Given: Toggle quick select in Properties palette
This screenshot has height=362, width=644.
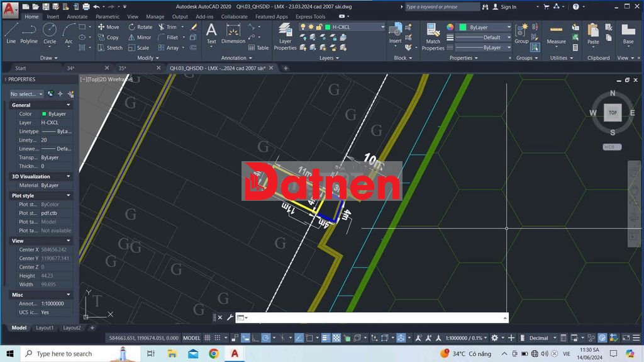Looking at the screenshot, I should [70, 94].
